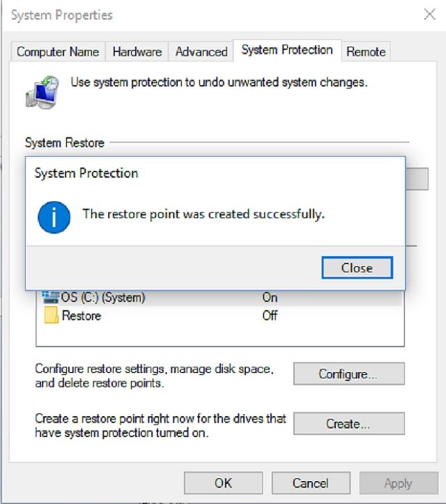Click Cancel at the bottom
The height and width of the screenshot is (504, 446).
(311, 483)
